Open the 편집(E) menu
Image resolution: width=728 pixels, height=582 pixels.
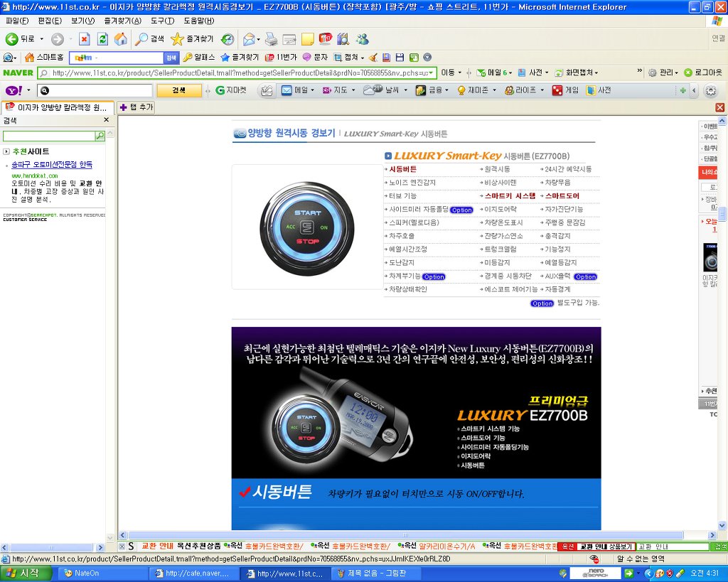coord(50,21)
